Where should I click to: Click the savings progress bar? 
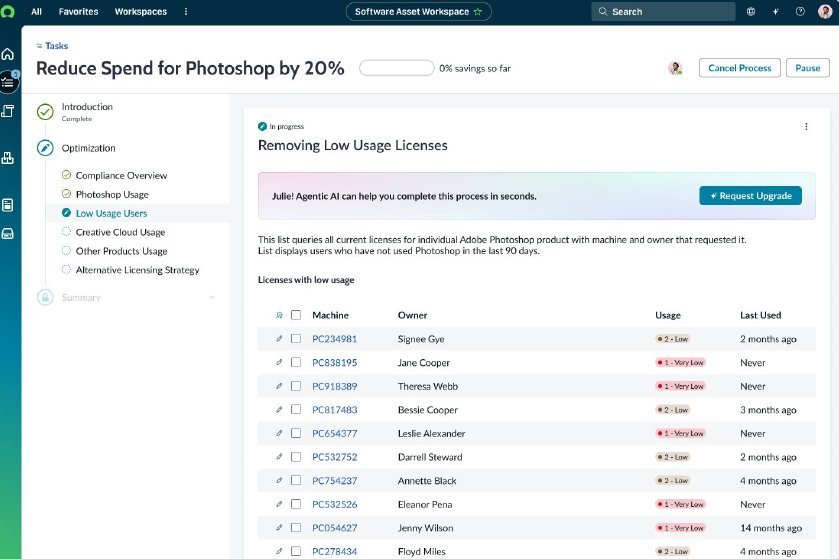point(396,68)
